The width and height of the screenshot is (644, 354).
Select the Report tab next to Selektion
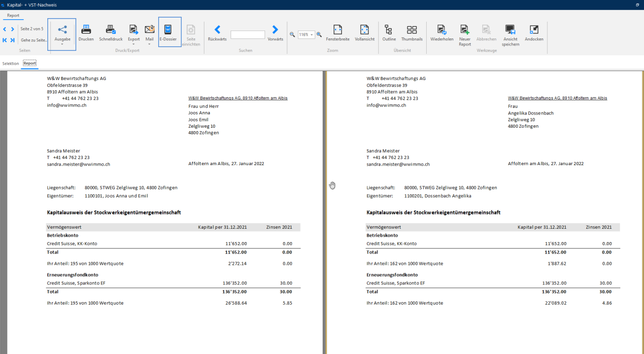[30, 64]
